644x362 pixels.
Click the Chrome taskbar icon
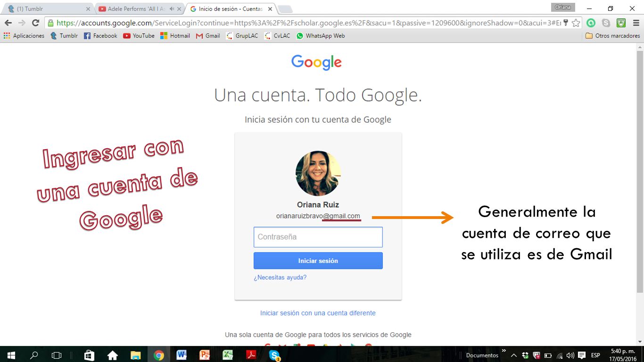click(158, 355)
